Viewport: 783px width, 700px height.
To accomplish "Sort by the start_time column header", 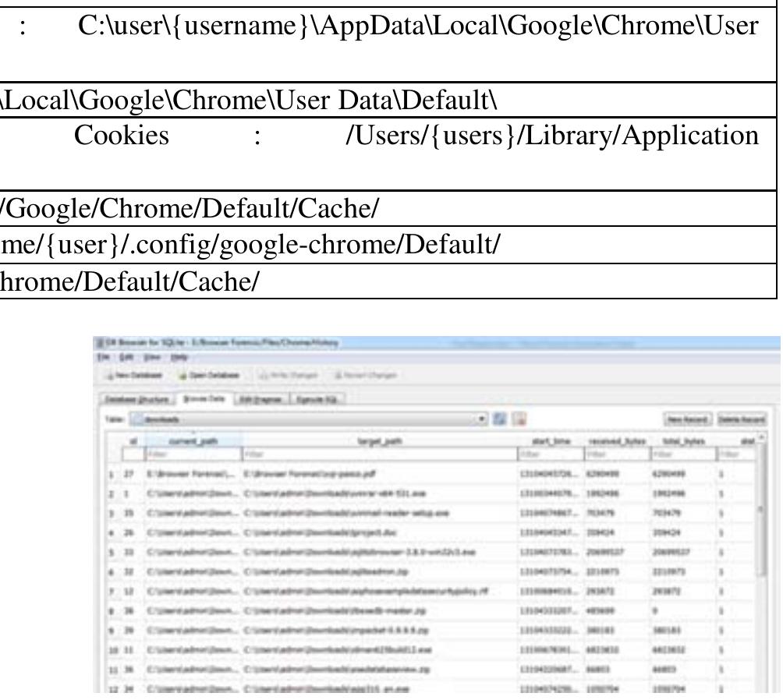I will pyautogui.click(x=551, y=441).
